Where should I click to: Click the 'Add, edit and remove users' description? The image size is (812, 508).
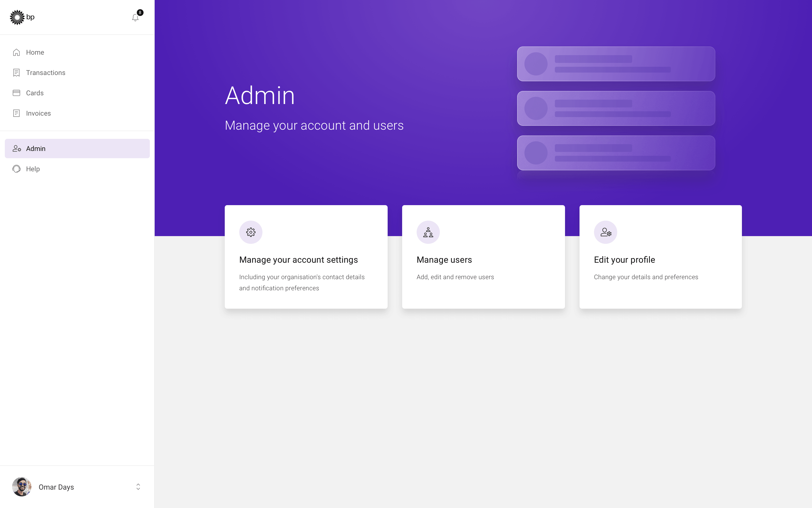point(455,277)
